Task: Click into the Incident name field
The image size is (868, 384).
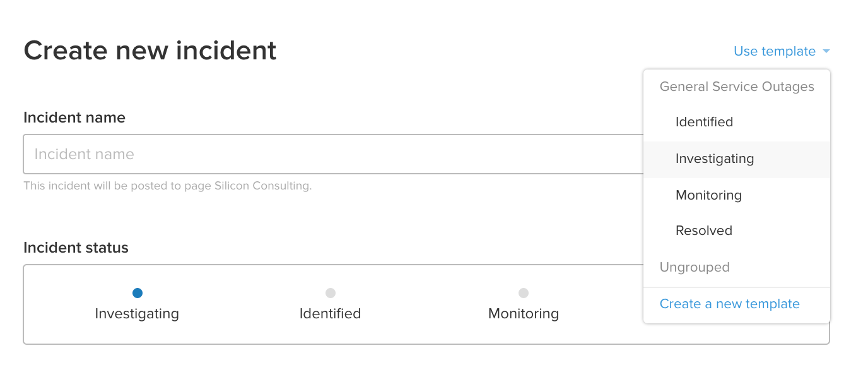Action: pos(252,154)
